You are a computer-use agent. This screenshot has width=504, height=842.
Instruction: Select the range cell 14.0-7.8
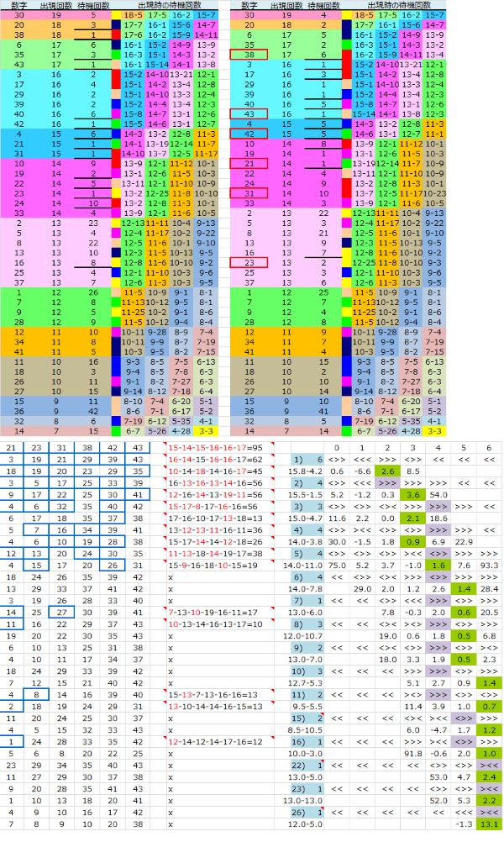306,589
